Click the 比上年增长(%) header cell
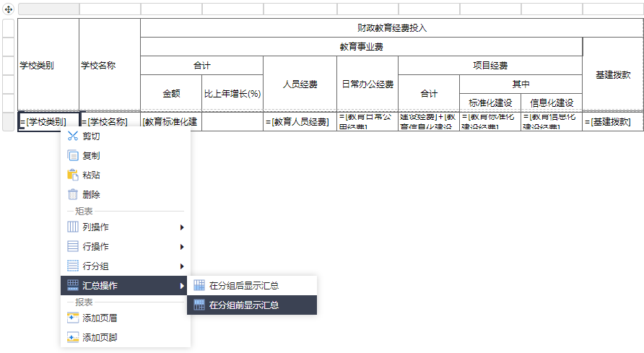This screenshot has height=353, width=644. 232,94
